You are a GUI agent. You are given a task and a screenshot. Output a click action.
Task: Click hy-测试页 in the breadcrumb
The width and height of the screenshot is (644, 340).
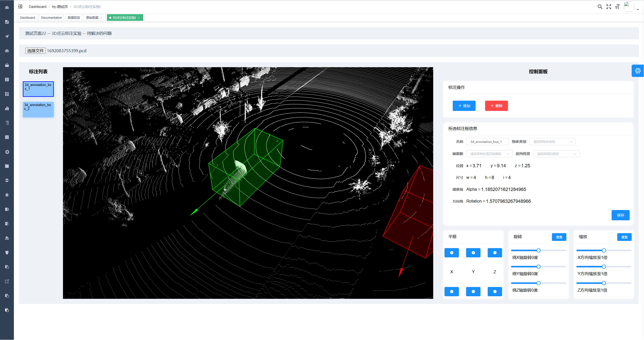(x=60, y=7)
